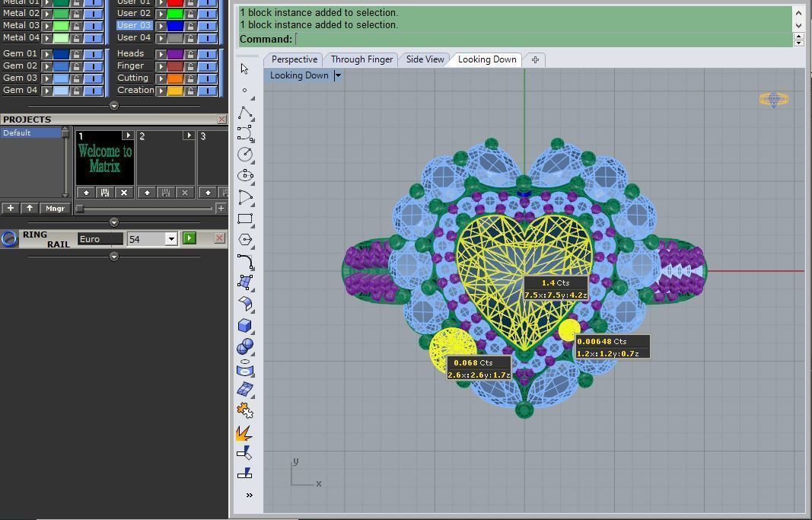
Task: Select the arrow pointer tool
Action: pos(244,69)
